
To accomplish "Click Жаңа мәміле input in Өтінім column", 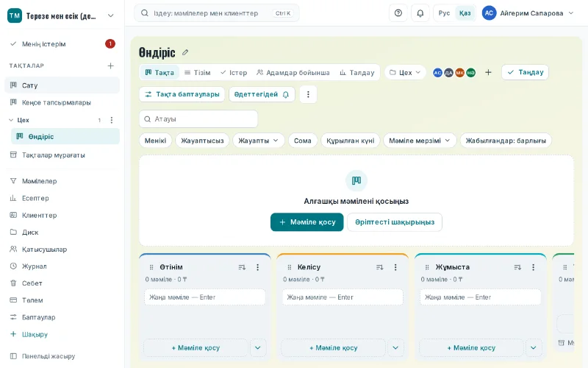I will coord(205,297).
